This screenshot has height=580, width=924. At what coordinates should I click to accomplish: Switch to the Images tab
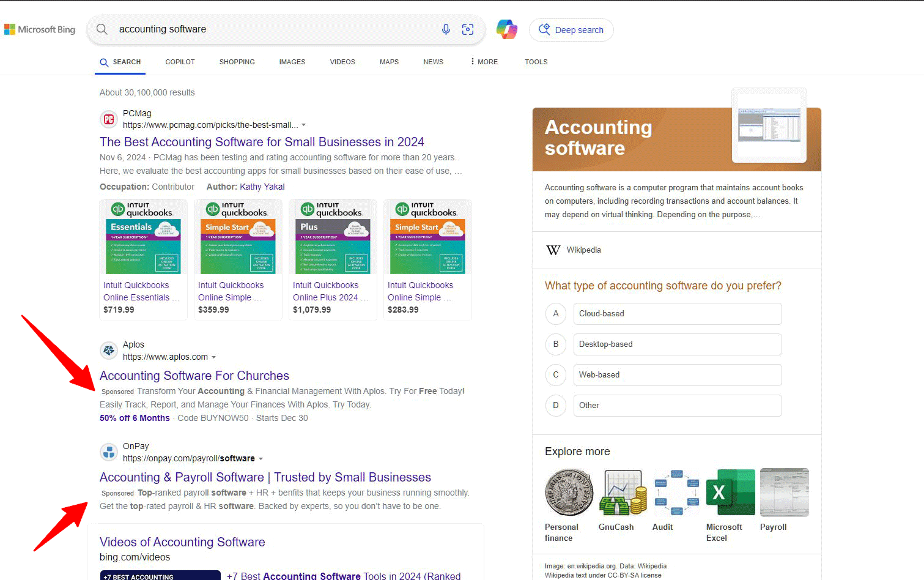pyautogui.click(x=292, y=62)
